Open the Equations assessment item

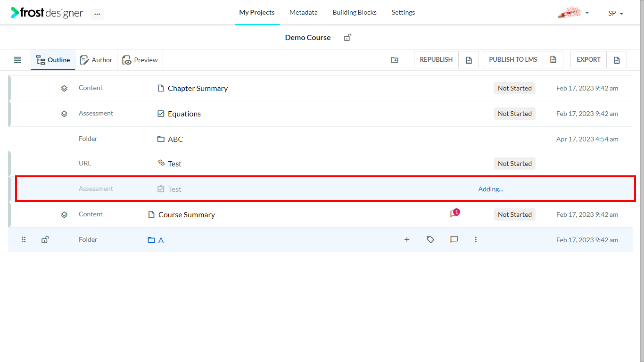point(184,114)
